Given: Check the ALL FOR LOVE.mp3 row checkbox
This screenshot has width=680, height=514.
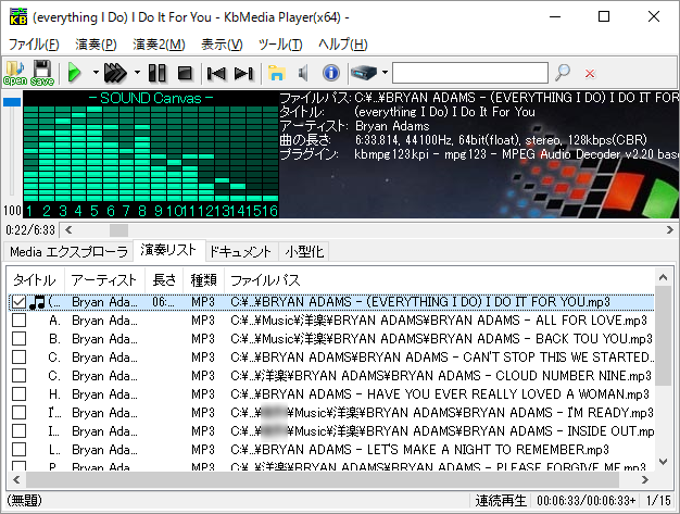Looking at the screenshot, I should pos(19,321).
